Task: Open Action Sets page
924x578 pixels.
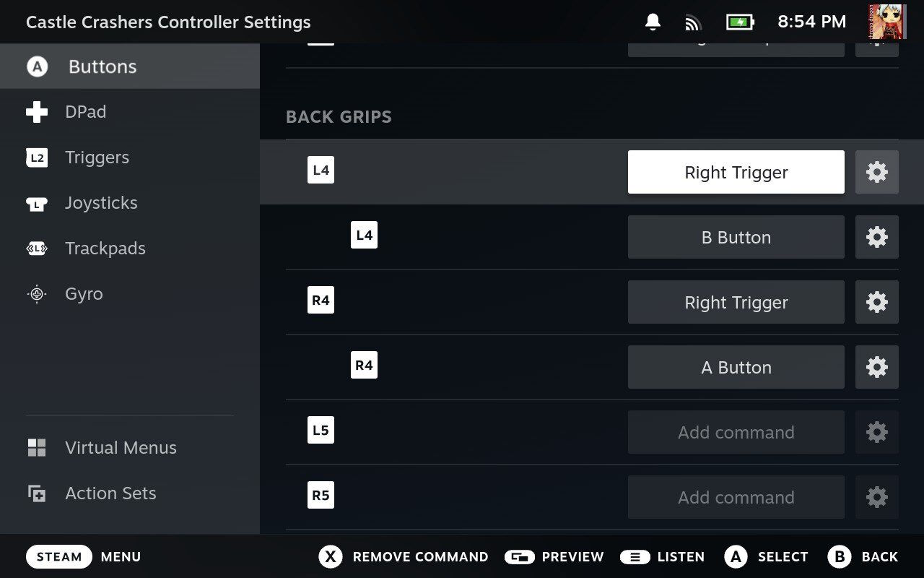Action: 110,493
